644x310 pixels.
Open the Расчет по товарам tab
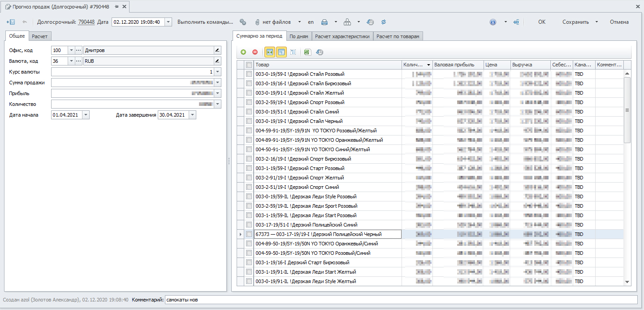[x=398, y=36]
